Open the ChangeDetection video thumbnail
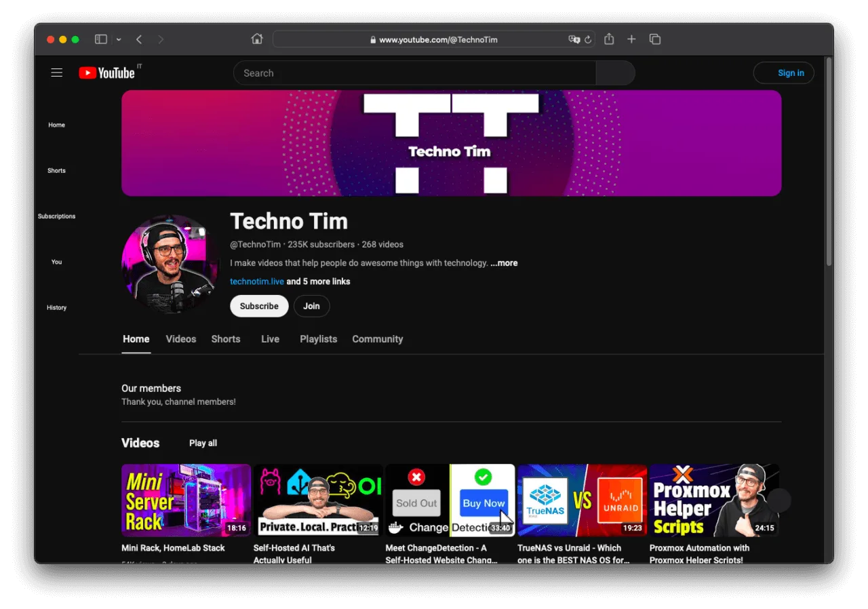This screenshot has height=609, width=868. (x=450, y=500)
